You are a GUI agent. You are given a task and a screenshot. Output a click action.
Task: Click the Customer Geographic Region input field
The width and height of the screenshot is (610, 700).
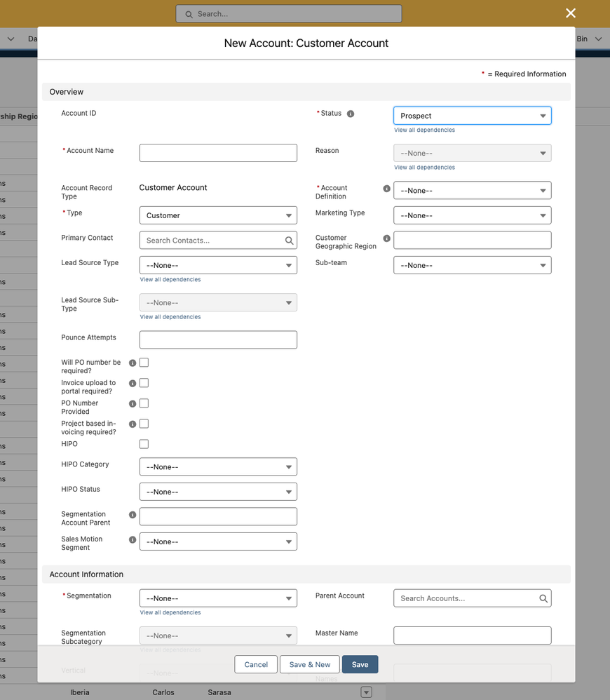point(472,240)
